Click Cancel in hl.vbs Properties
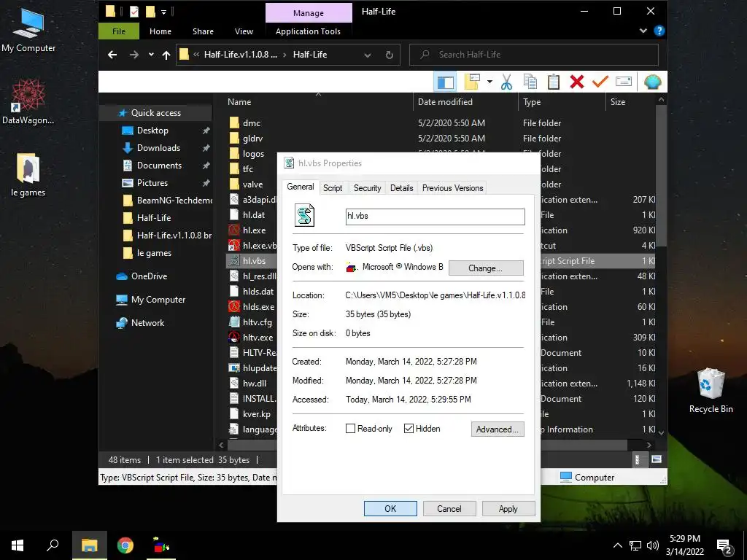The height and width of the screenshot is (560, 747). pos(449,508)
